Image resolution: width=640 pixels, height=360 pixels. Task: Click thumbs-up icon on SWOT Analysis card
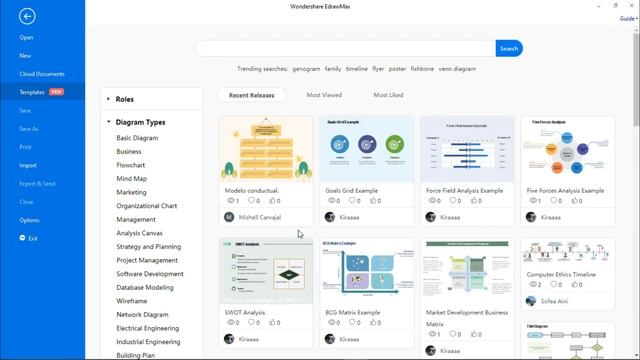tap(272, 322)
